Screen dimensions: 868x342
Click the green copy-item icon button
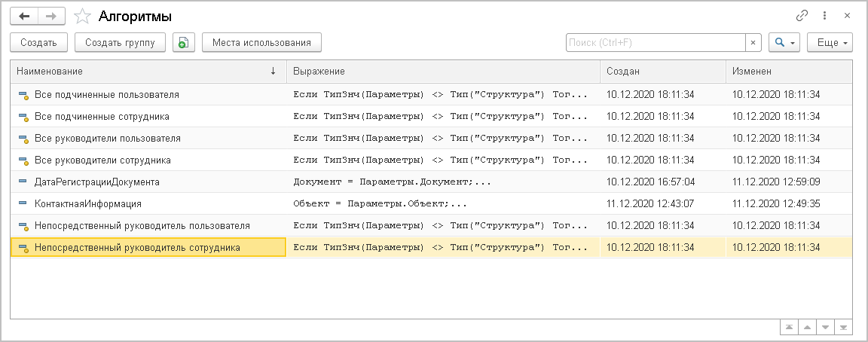(x=184, y=42)
